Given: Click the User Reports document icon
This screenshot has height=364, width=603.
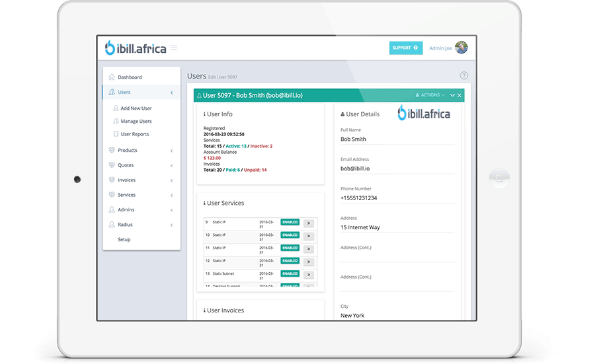Looking at the screenshot, I should coord(116,133).
